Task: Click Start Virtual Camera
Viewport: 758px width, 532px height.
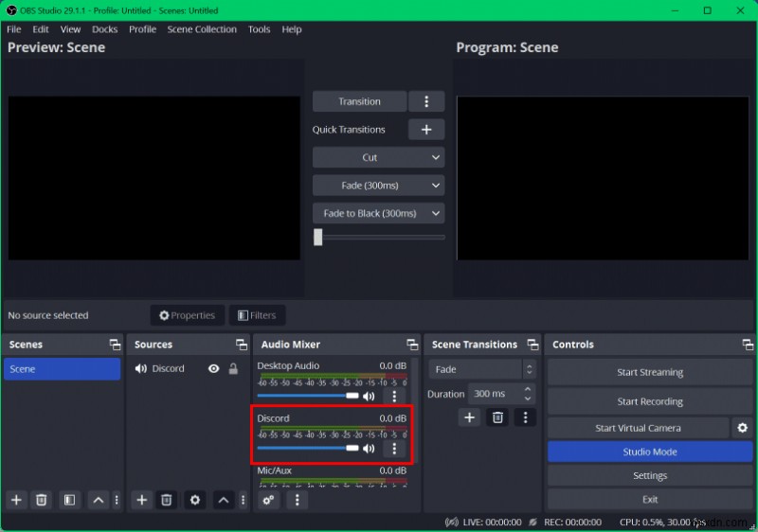Action: click(638, 428)
